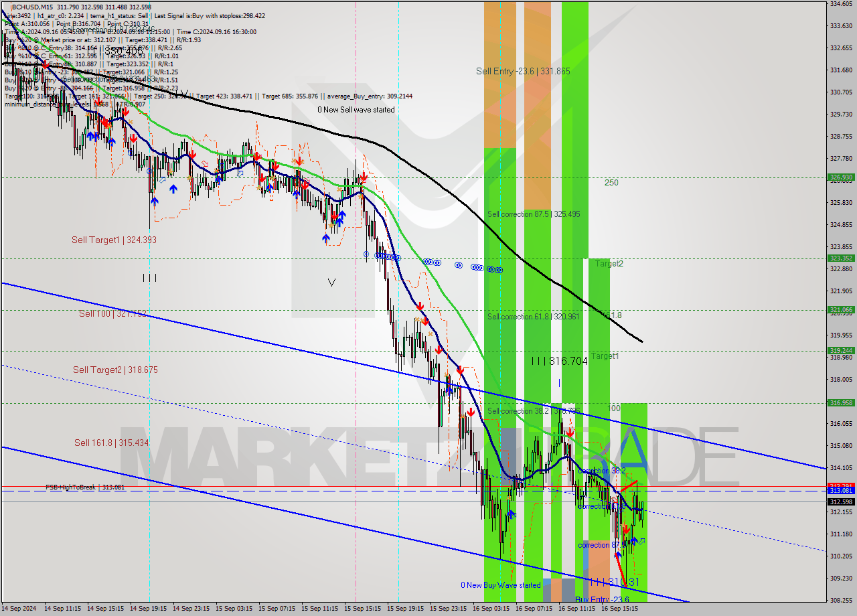Click the dark price tag 313.081
857x616 pixels.
coord(841,491)
